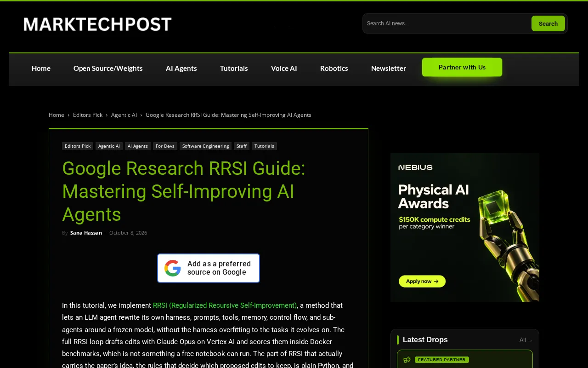588x368 pixels.
Task: Click the article title in the breadcrumb
Action: pyautogui.click(x=228, y=115)
